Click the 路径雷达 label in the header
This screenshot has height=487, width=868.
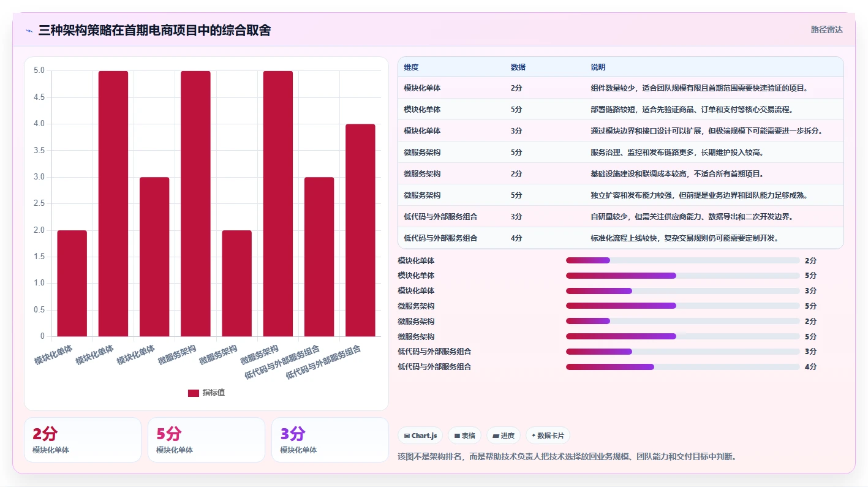(827, 29)
